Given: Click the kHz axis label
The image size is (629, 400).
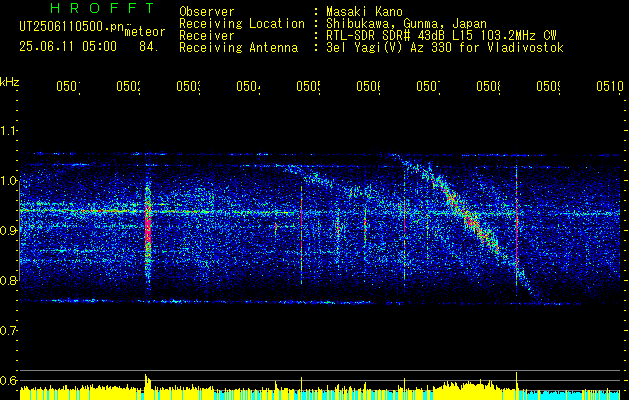Looking at the screenshot, I should pos(10,82).
